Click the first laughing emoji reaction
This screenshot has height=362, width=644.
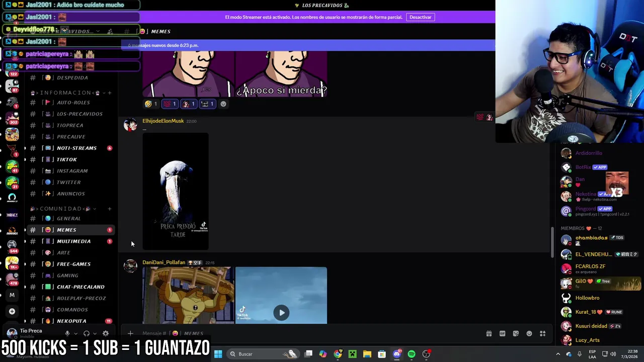pos(151,104)
